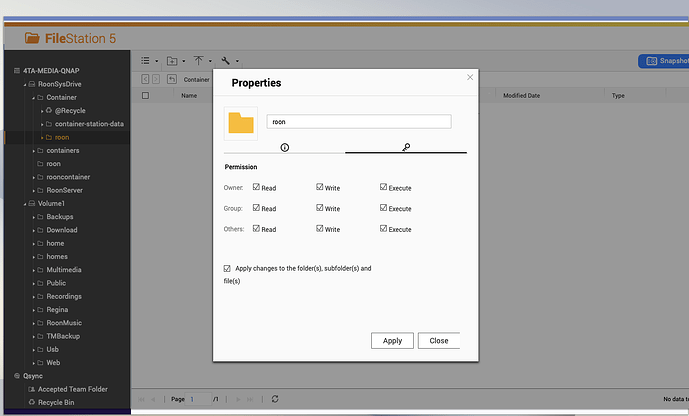Open the Backups folder
The image size is (689, 416).
pos(60,217)
